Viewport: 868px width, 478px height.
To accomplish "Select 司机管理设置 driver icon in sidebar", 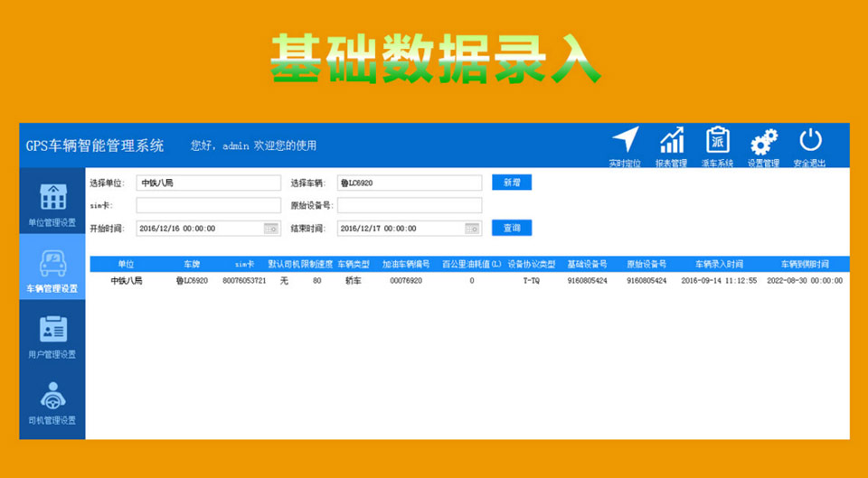I will (52, 395).
